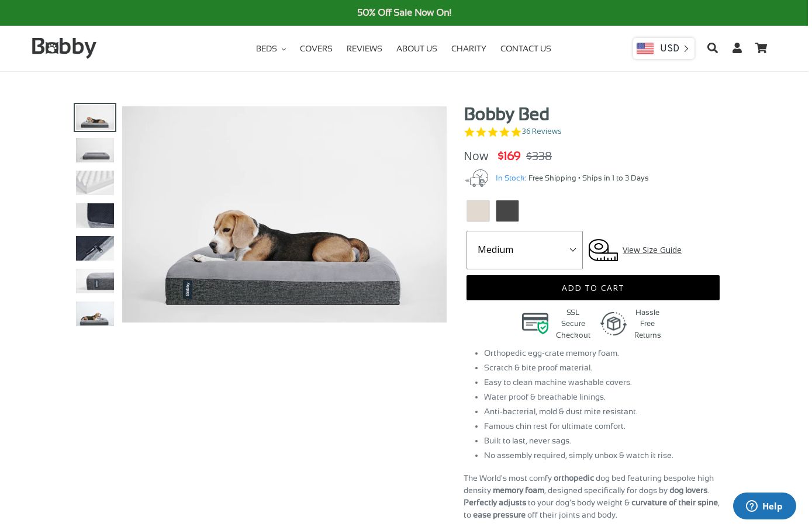Go to the REVIEWS menu item
The image size is (812, 527).
click(364, 48)
